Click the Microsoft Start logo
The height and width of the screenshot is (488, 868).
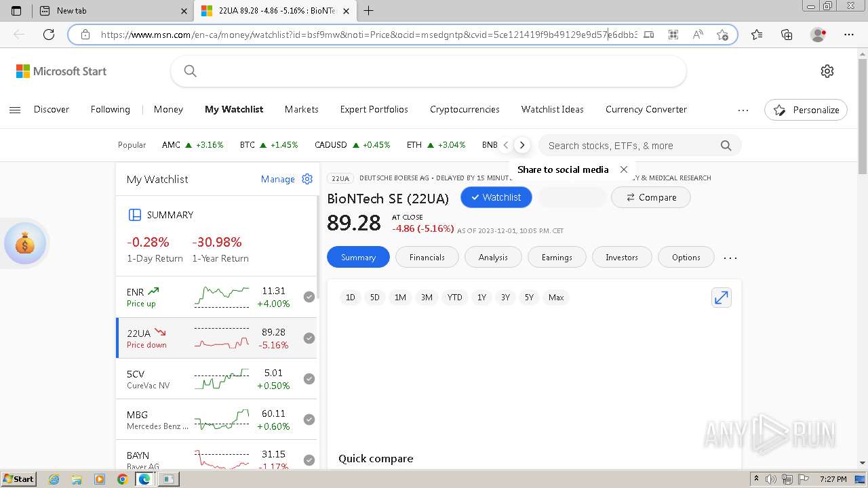[x=62, y=71]
